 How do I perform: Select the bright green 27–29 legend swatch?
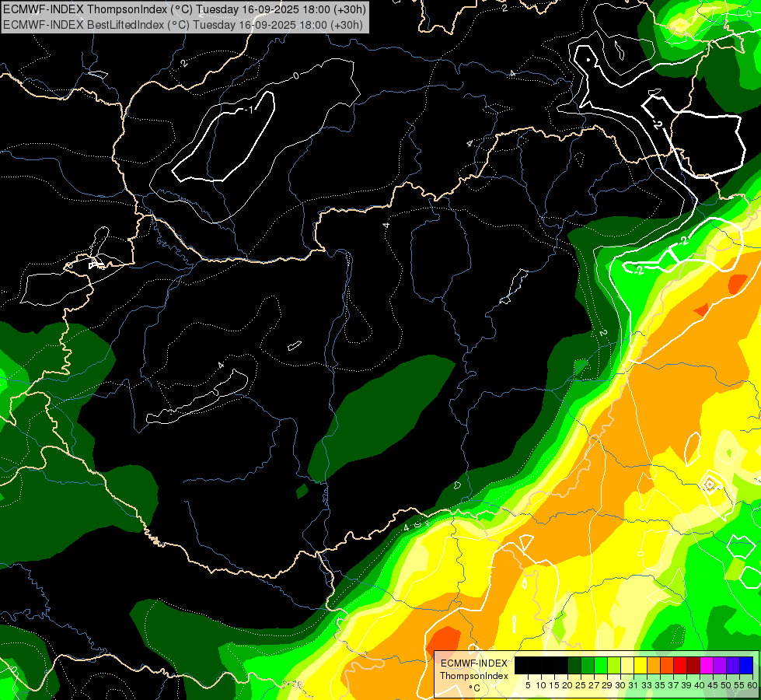601,665
